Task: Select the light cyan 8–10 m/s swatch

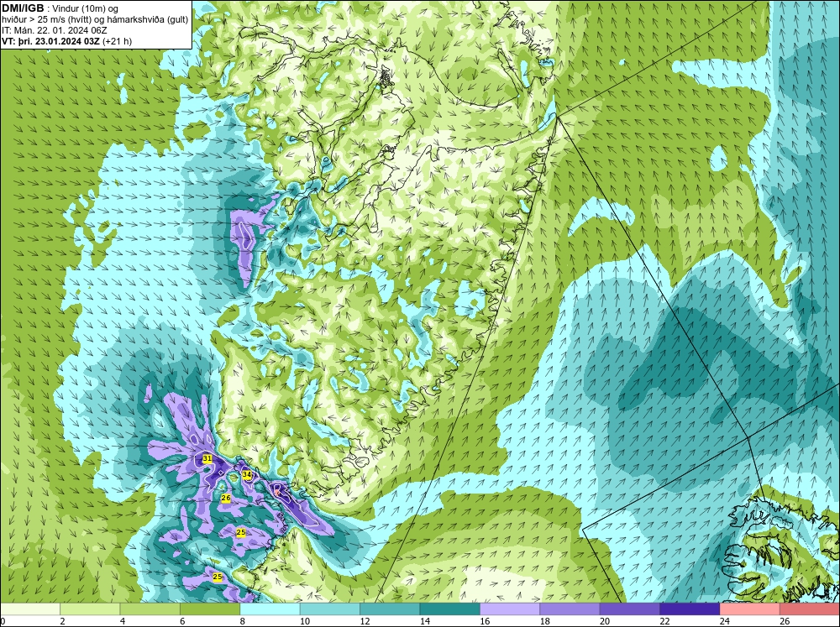Action: tap(270, 609)
